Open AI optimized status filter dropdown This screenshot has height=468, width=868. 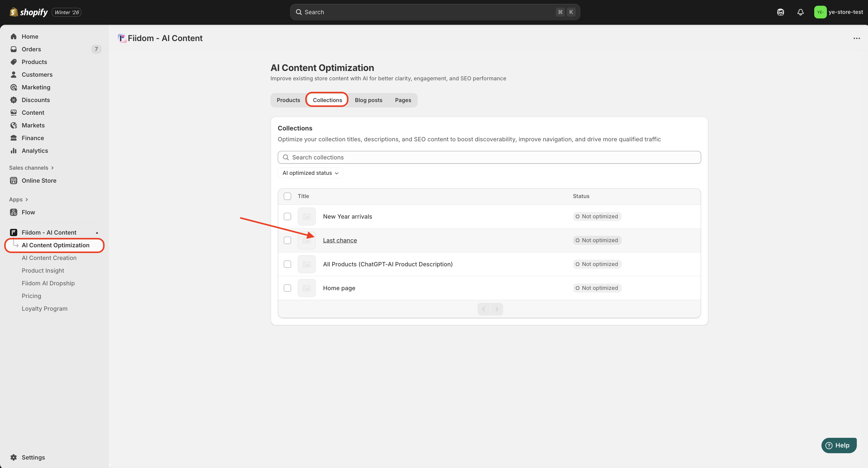tap(310, 173)
